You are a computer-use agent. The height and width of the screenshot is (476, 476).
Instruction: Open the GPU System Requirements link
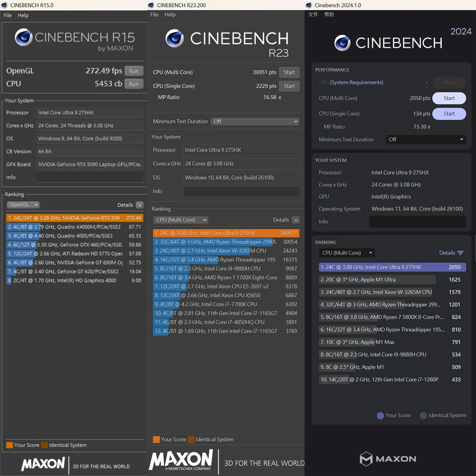pos(356,83)
